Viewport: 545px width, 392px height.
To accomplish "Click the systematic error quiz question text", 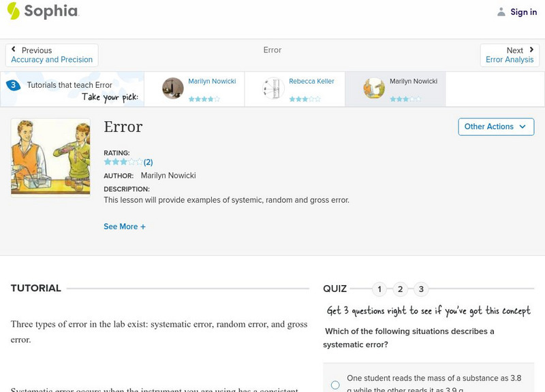I will tap(409, 338).
